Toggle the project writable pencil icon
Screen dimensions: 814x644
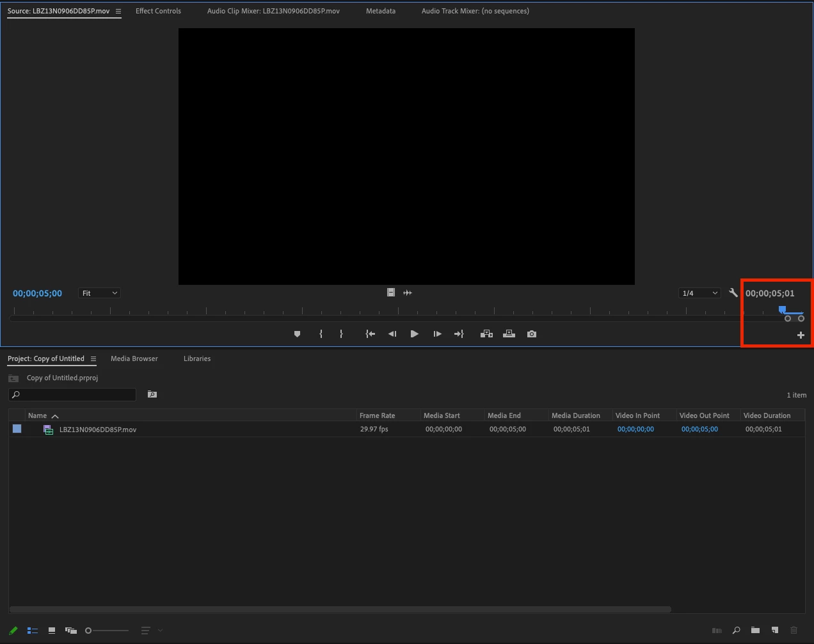pyautogui.click(x=13, y=631)
